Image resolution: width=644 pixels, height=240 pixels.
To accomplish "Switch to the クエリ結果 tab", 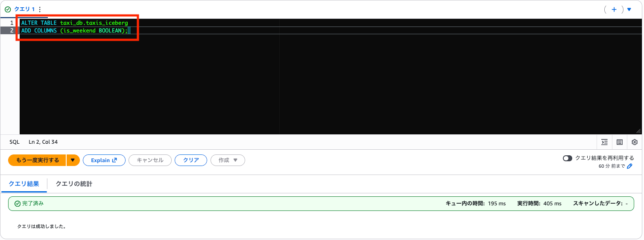I will click(x=24, y=184).
